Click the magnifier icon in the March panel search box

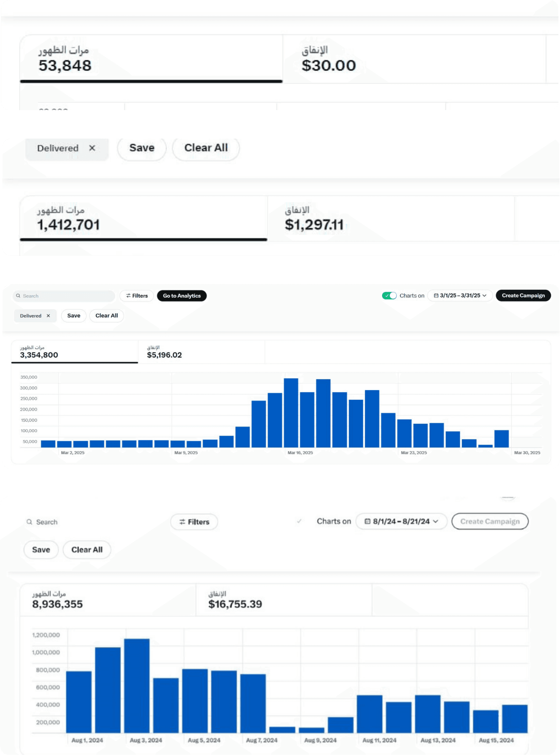point(18,296)
